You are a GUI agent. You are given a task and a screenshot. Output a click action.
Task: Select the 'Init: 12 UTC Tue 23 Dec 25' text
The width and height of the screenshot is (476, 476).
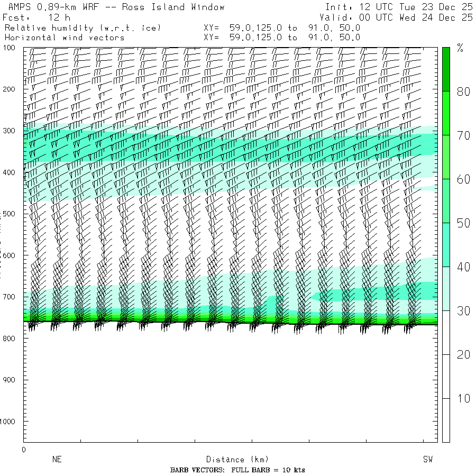pyautogui.click(x=399, y=7)
